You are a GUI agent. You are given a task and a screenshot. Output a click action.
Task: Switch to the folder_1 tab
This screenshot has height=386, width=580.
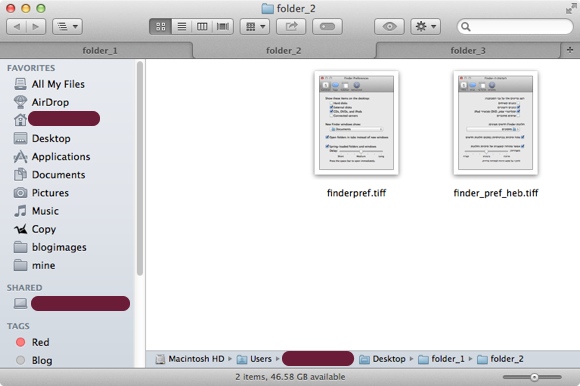97,50
